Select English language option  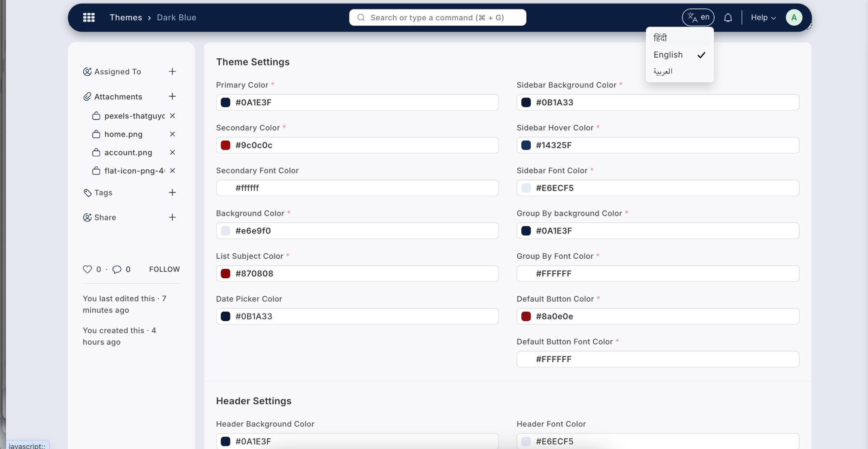pyautogui.click(x=679, y=55)
